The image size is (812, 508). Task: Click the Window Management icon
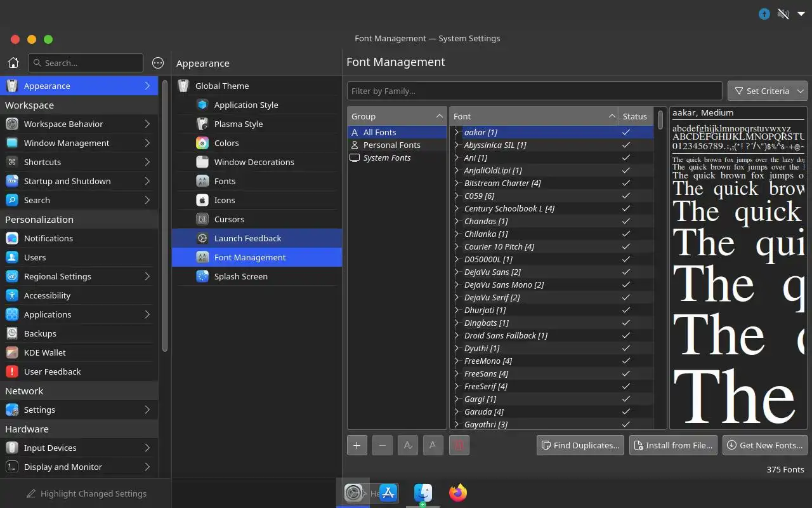coord(11,143)
